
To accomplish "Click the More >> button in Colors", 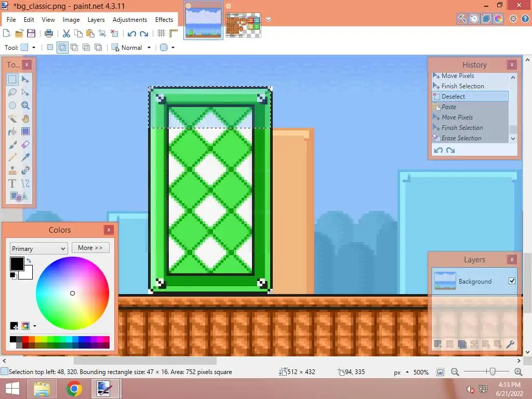I will 90,248.
